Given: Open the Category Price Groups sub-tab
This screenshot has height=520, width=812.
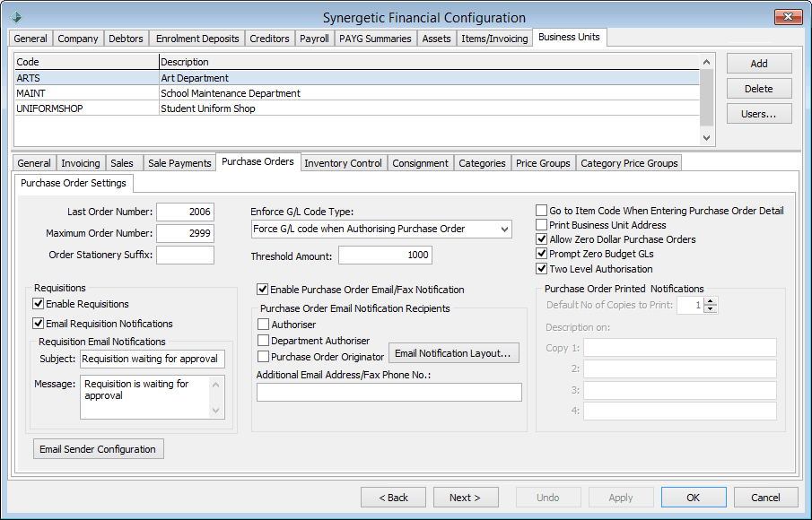Looking at the screenshot, I should (x=629, y=163).
